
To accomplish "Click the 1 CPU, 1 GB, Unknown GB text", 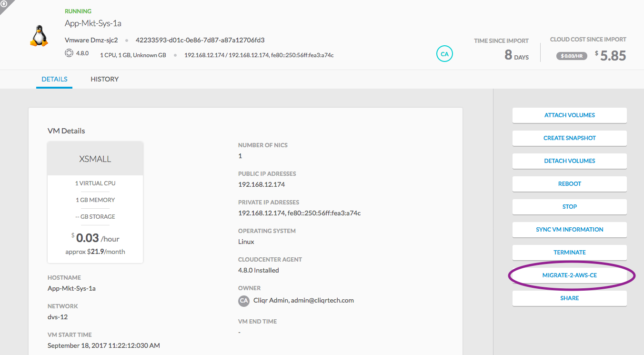I will click(x=133, y=55).
